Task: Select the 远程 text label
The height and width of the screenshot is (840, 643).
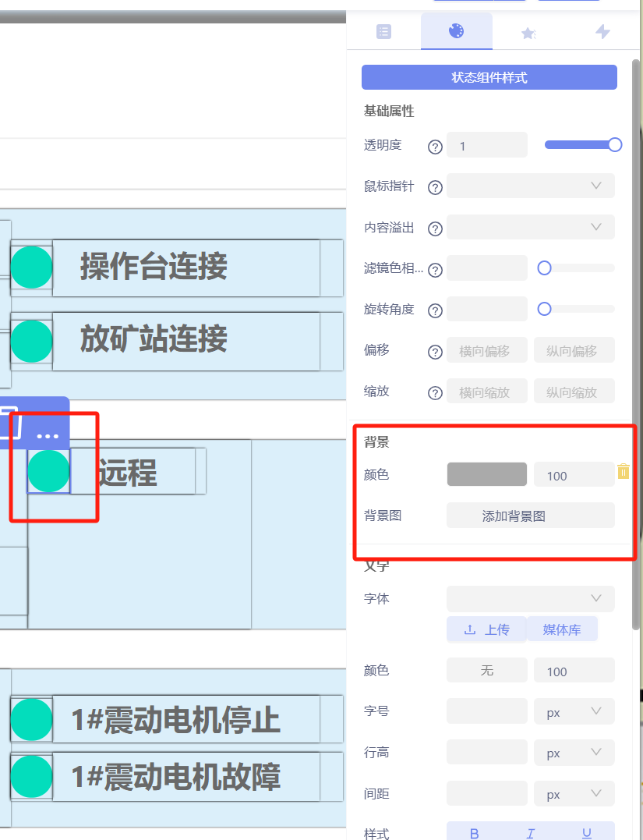Action: click(127, 473)
